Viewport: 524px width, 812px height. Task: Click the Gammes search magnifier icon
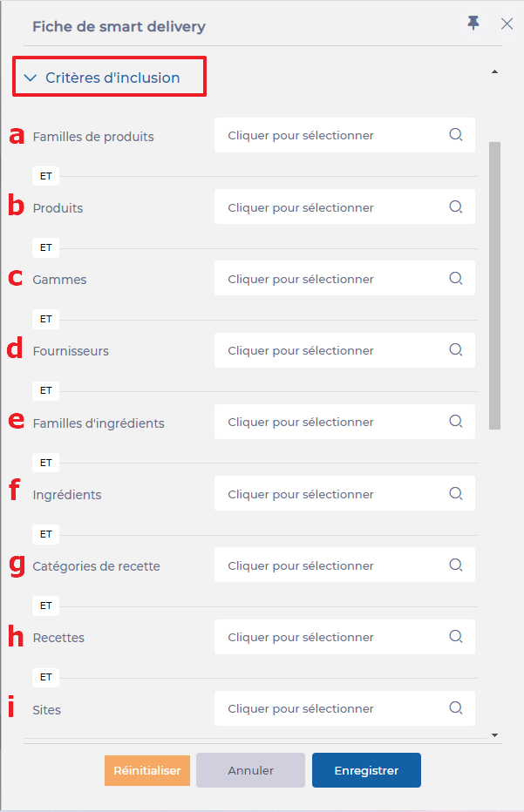point(455,279)
